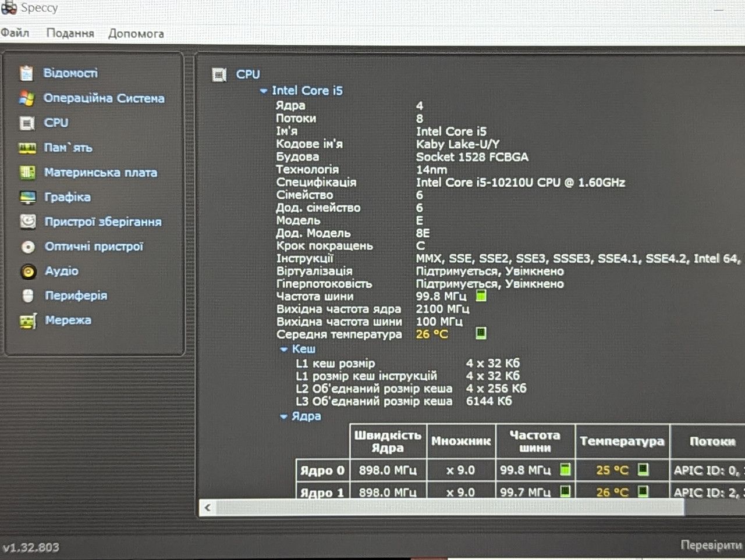Open the Подання menu

pyautogui.click(x=70, y=33)
